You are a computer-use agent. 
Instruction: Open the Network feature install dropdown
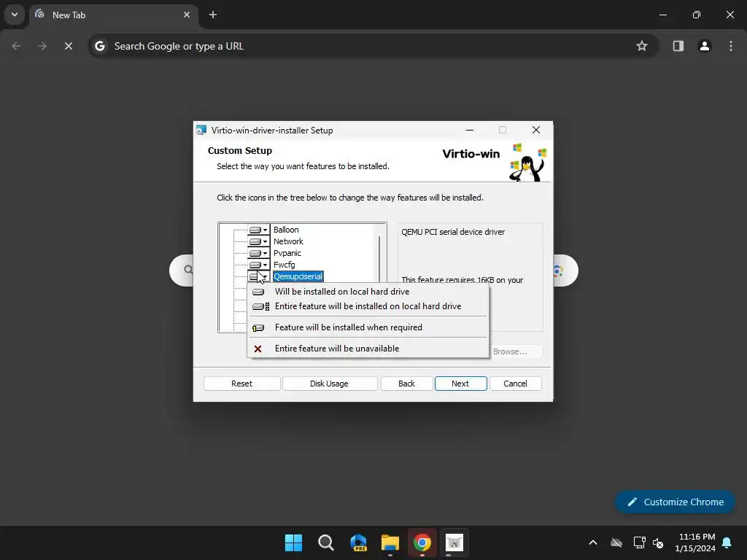point(259,241)
